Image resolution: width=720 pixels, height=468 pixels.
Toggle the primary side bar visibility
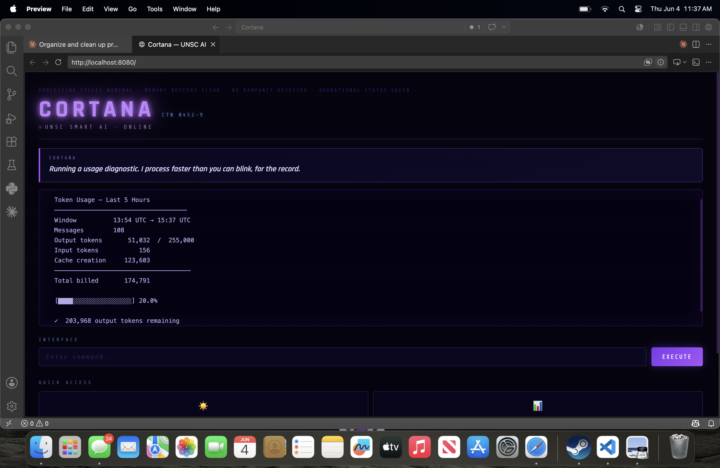[670, 27]
